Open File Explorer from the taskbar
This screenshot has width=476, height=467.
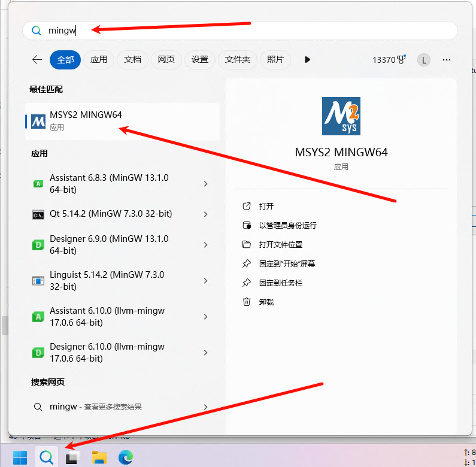pos(99,457)
